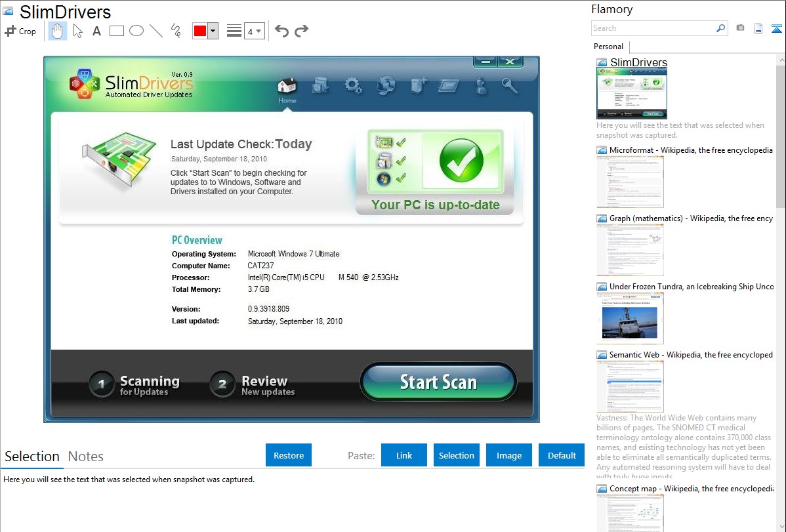This screenshot has width=786, height=532.
Task: Redo the last annotation
Action: [x=301, y=31]
